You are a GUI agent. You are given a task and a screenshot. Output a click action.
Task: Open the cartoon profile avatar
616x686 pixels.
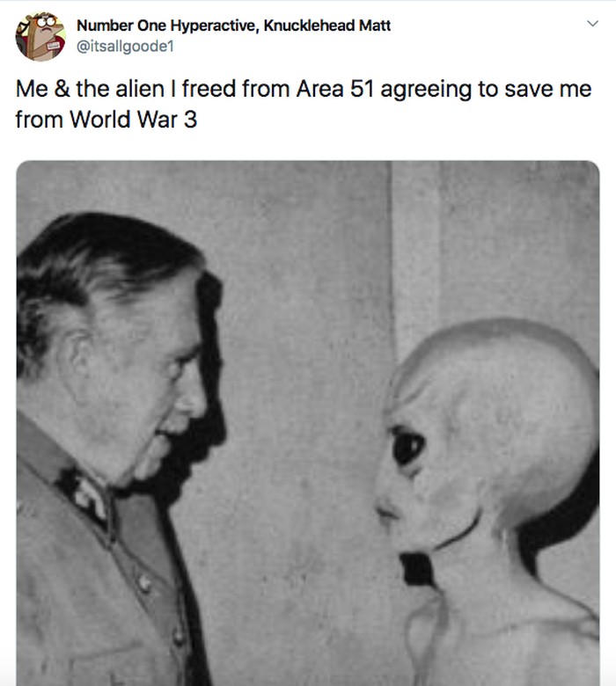point(40,36)
